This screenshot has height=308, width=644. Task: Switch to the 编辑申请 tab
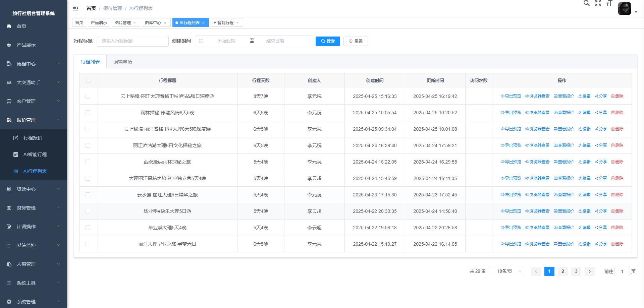(x=123, y=62)
